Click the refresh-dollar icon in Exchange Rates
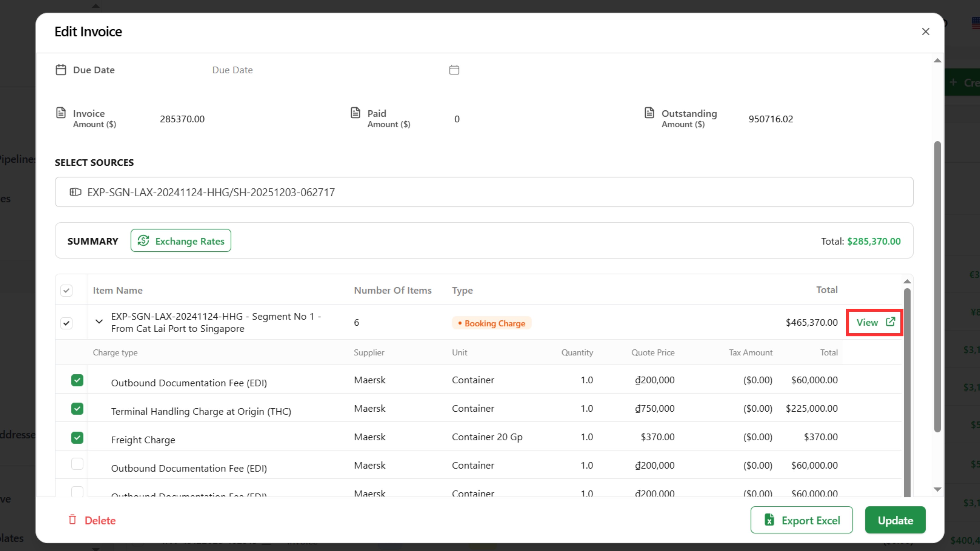The image size is (980, 551). point(143,241)
